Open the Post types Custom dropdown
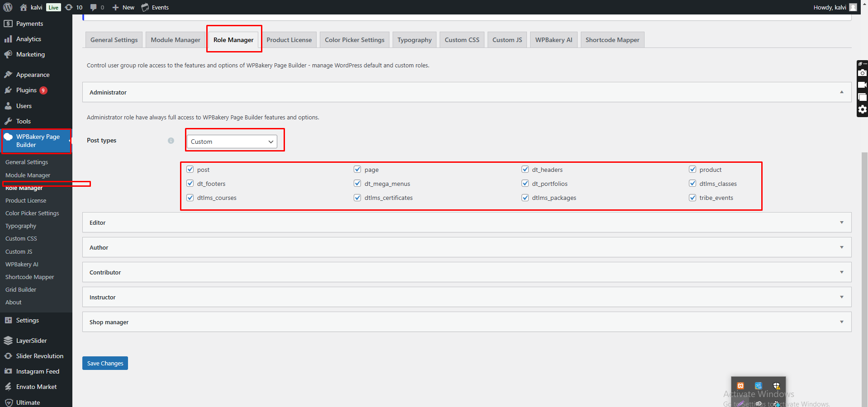868x407 pixels. [232, 142]
